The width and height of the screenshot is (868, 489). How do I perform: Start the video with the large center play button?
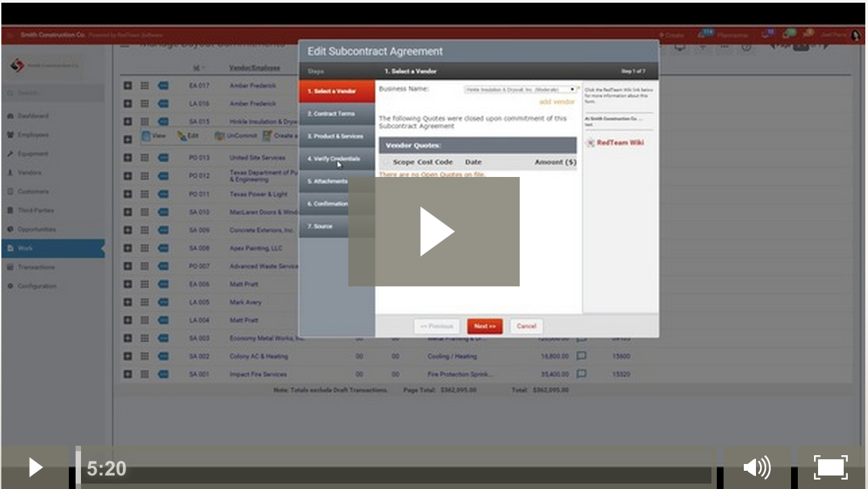(434, 232)
